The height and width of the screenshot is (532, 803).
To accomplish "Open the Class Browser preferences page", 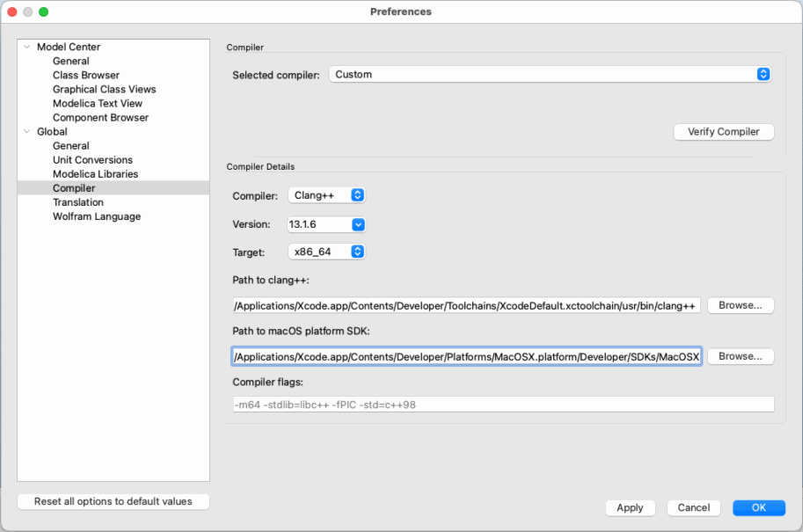I will [85, 75].
